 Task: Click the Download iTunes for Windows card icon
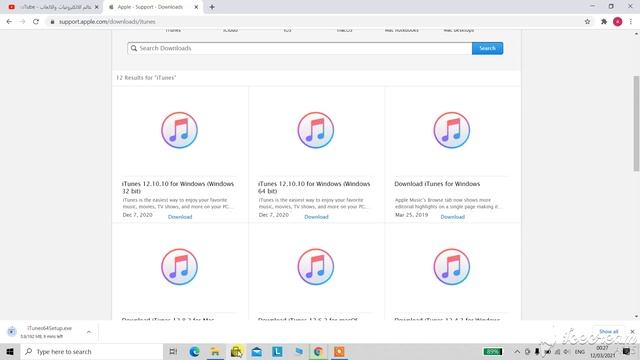pyautogui.click(x=451, y=130)
